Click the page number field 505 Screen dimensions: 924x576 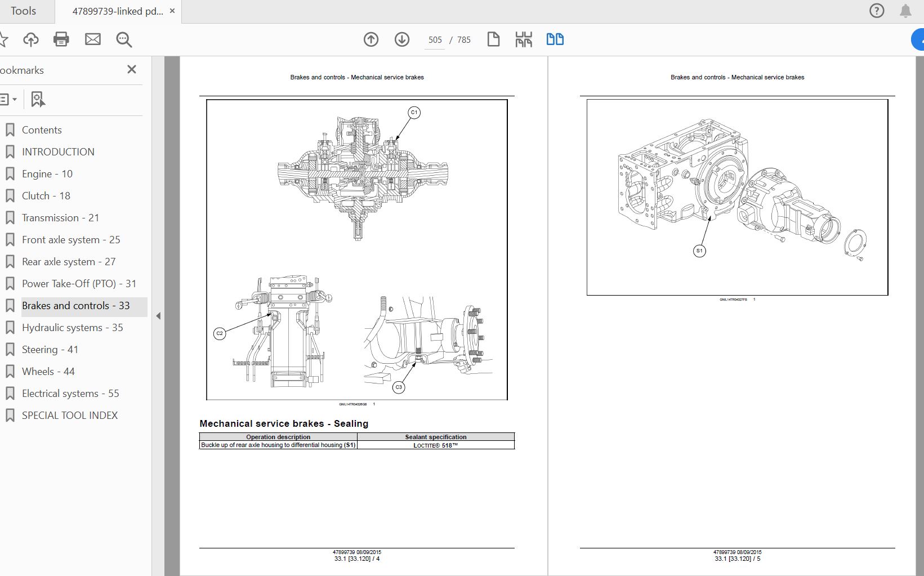[x=435, y=40]
